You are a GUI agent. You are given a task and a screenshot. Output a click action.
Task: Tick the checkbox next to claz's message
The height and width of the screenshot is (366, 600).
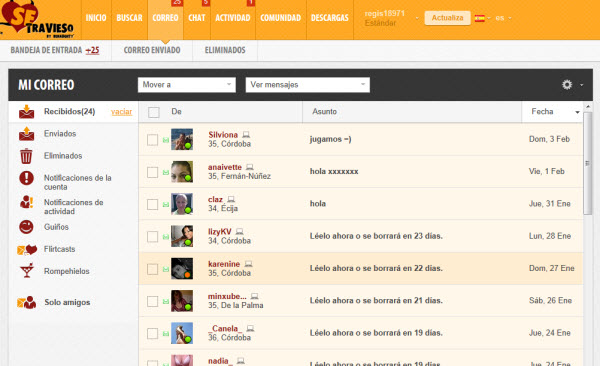(x=152, y=204)
